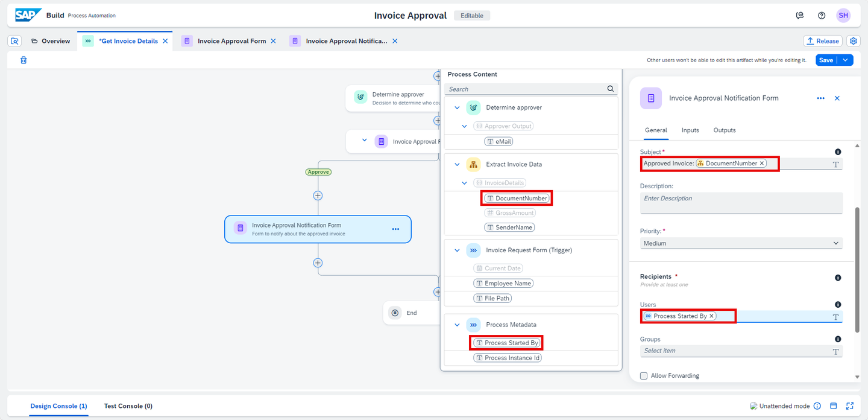The width and height of the screenshot is (868, 420).
Task: Click the info icon beside Recipients
Action: point(838,278)
